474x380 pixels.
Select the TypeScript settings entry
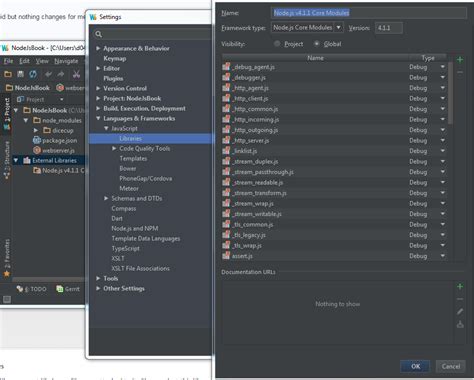click(x=125, y=248)
